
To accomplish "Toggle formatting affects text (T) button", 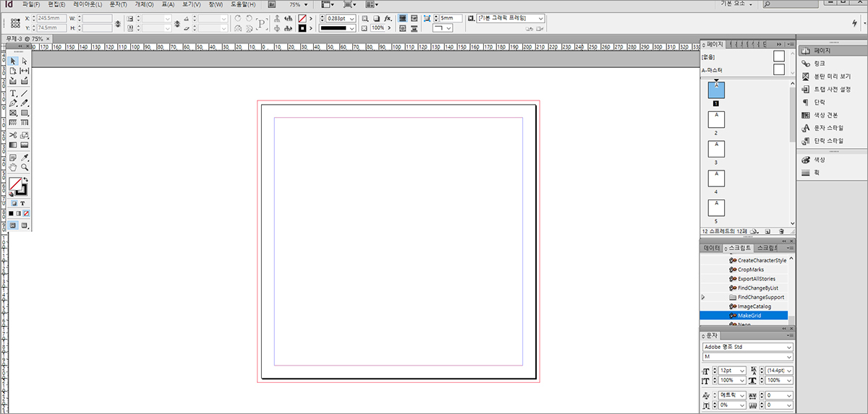I will coord(22,204).
